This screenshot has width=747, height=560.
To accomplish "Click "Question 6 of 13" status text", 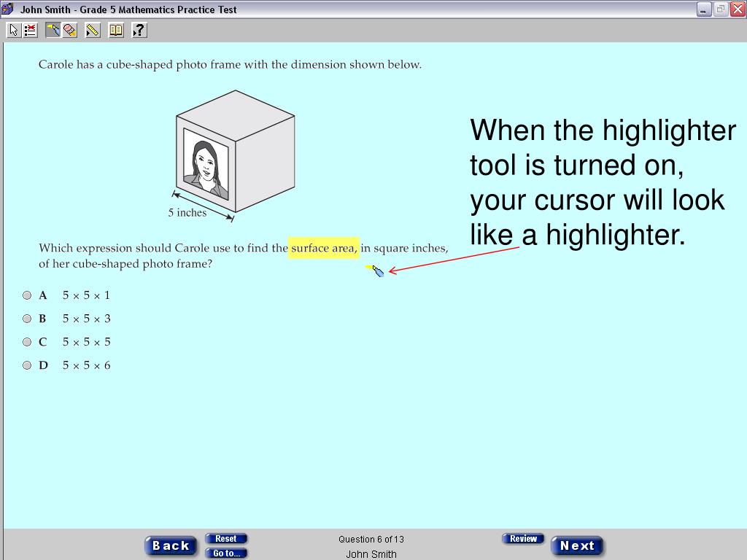I will click(x=371, y=539).
